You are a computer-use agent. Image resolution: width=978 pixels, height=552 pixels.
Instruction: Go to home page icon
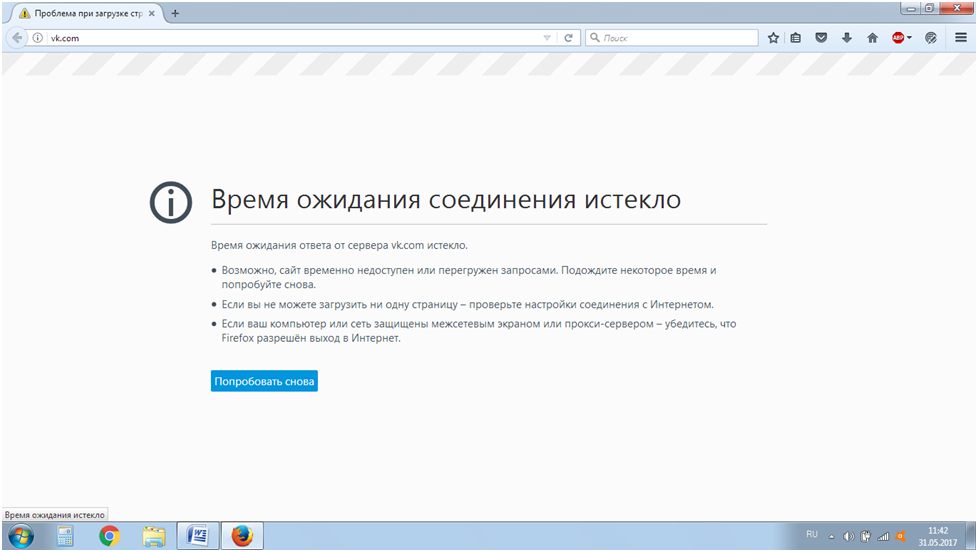tap(873, 38)
